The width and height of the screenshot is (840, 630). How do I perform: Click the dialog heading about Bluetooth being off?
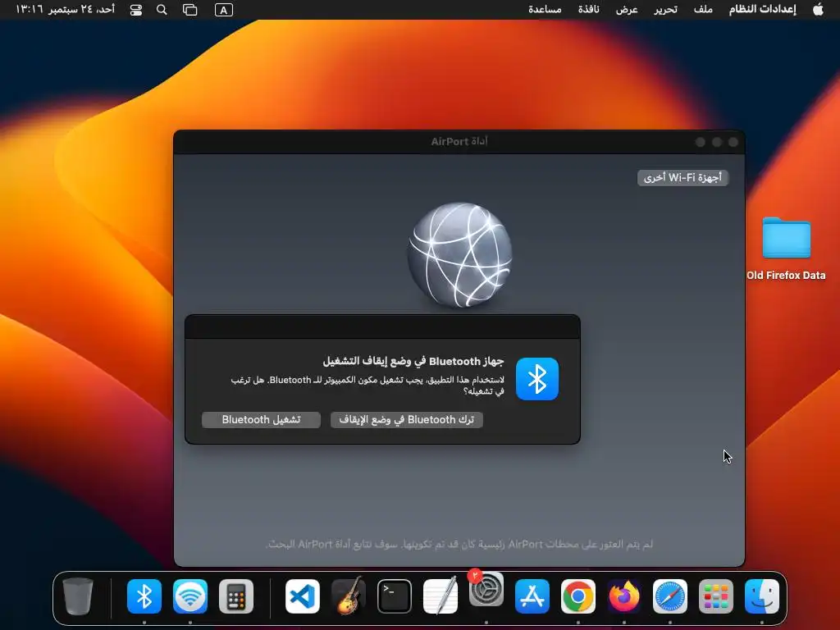pyautogui.click(x=413, y=361)
